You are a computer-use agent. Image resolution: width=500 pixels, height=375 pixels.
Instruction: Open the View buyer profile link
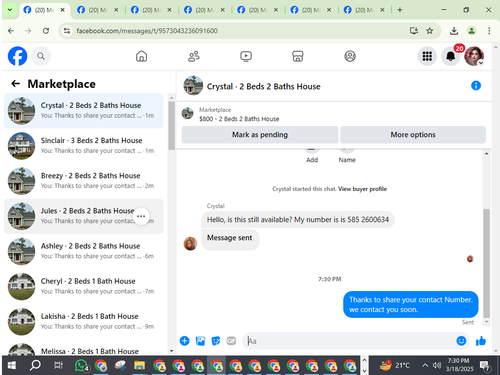coord(362,189)
